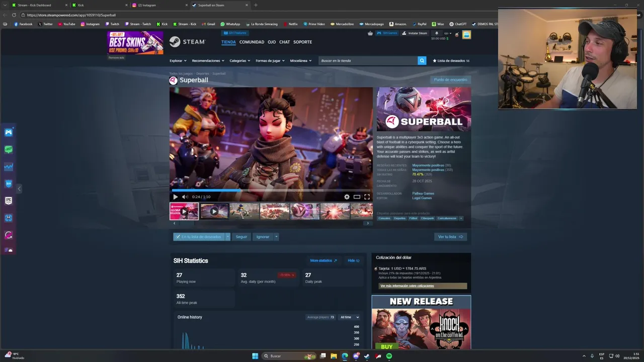Uncheck 'En tu lista de deseados'
Viewport: 644px width, 362px height.
tap(199, 237)
